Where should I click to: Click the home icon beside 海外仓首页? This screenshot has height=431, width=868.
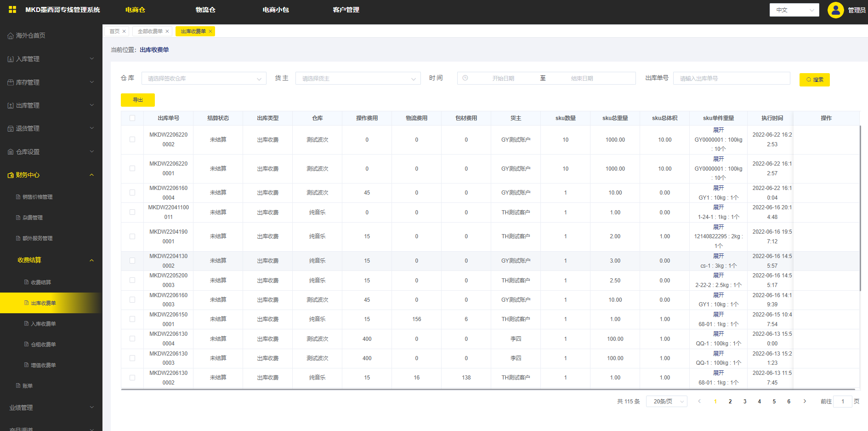pos(10,36)
